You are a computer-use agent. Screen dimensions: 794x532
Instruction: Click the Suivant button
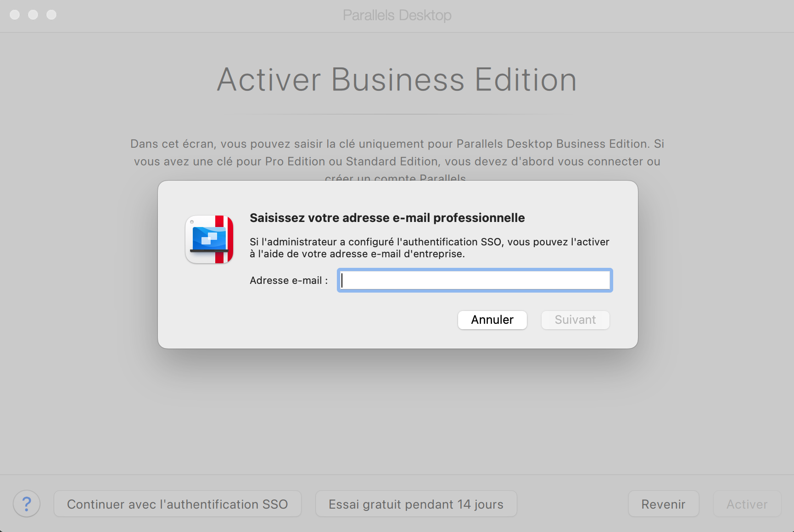[x=575, y=320]
